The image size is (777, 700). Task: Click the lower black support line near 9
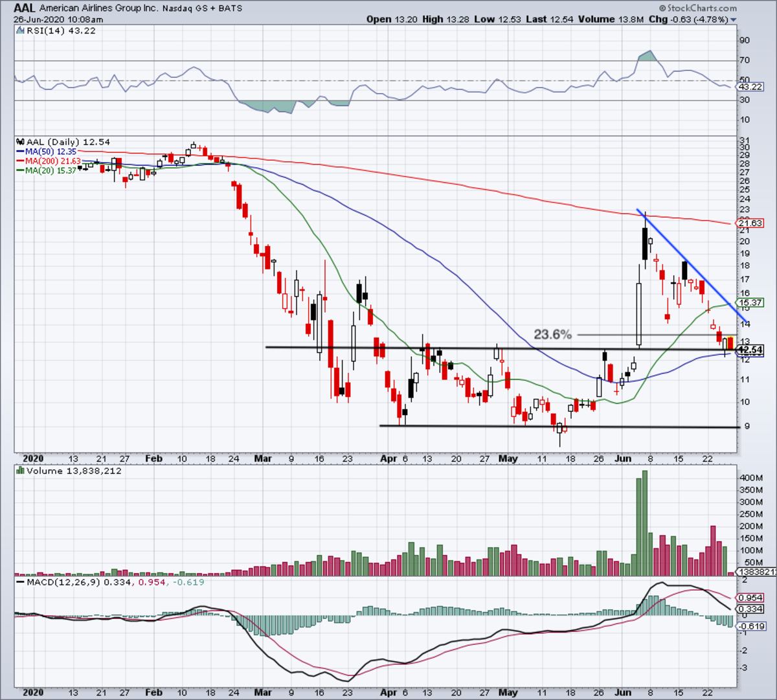[559, 426]
